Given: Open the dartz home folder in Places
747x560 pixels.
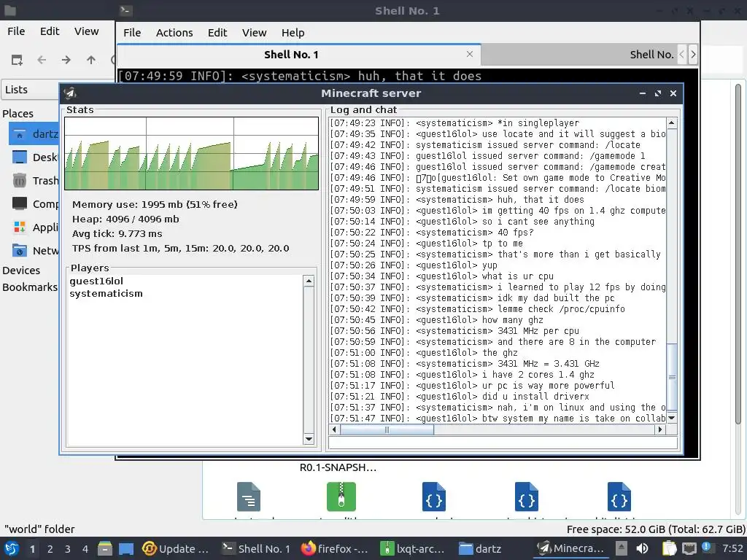Looking at the screenshot, I should (x=34, y=134).
